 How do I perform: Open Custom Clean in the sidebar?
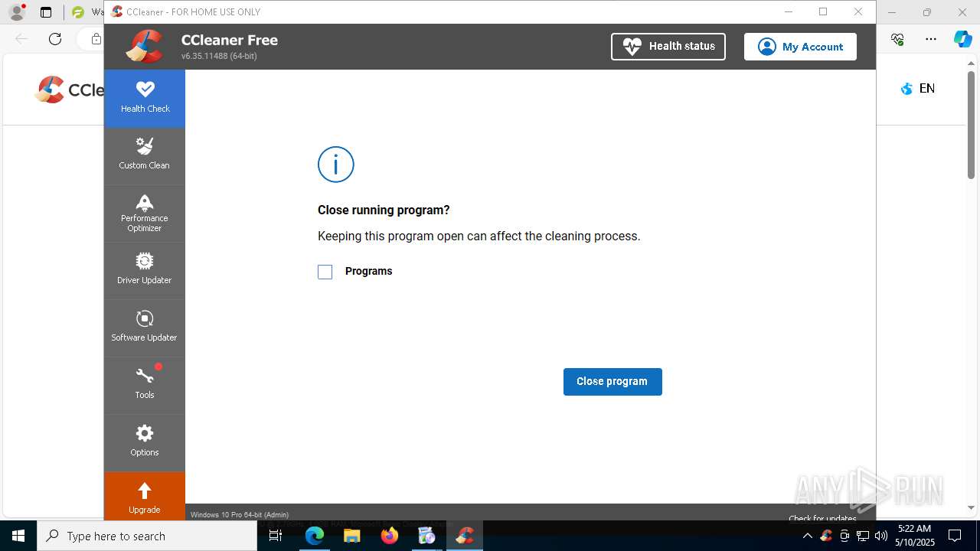(145, 155)
